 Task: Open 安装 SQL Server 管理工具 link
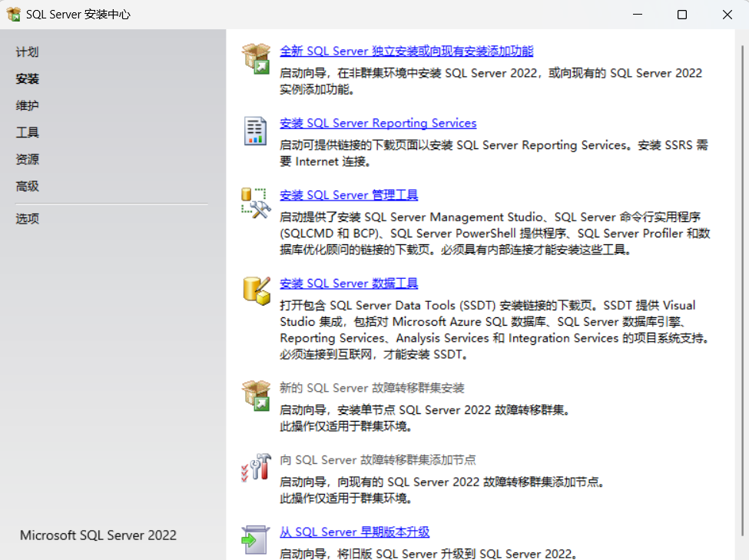click(349, 195)
